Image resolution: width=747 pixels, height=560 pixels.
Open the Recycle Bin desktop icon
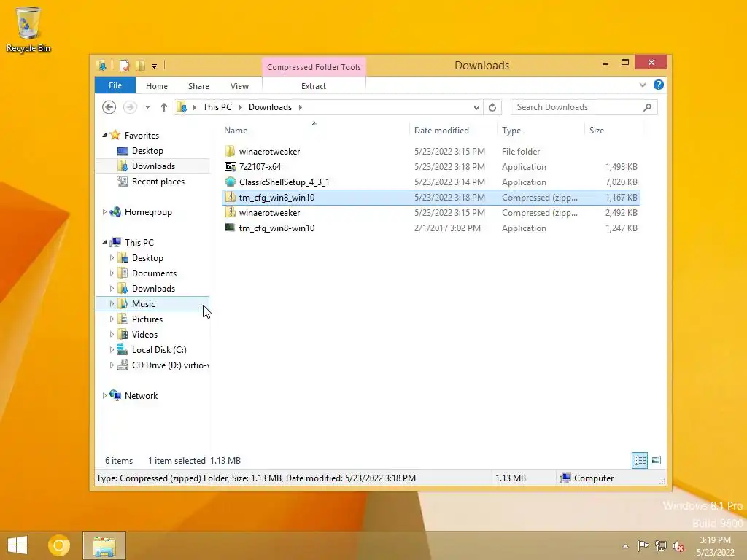[x=28, y=29]
